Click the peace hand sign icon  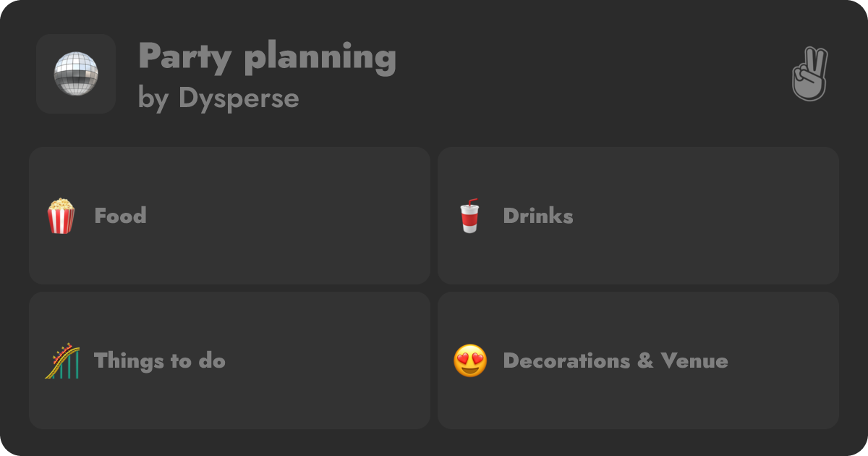coord(809,74)
